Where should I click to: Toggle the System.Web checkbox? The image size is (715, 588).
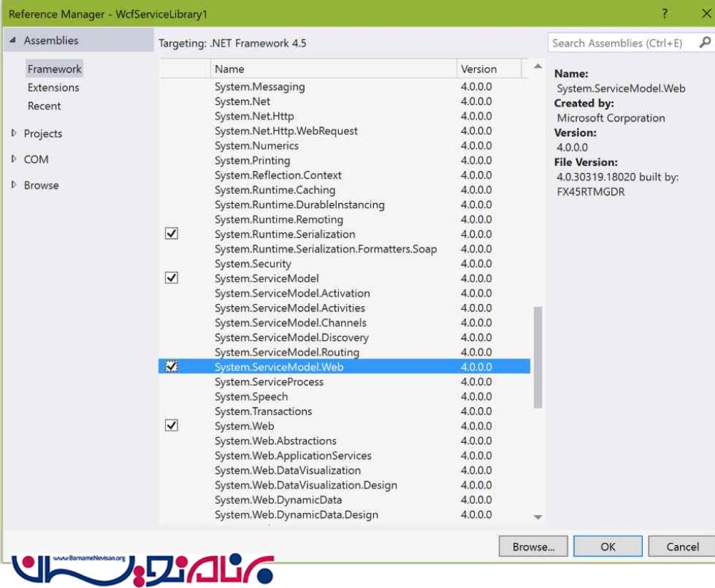[172, 426]
